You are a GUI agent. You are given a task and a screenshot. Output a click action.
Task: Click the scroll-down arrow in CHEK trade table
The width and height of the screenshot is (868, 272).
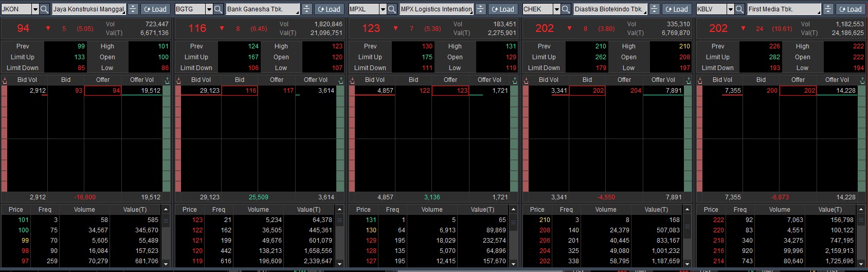(x=687, y=263)
